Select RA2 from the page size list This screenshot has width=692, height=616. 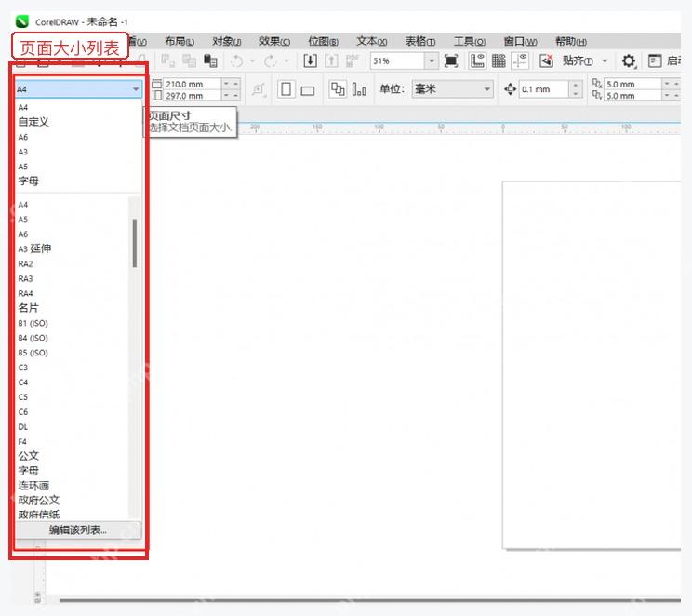26,263
